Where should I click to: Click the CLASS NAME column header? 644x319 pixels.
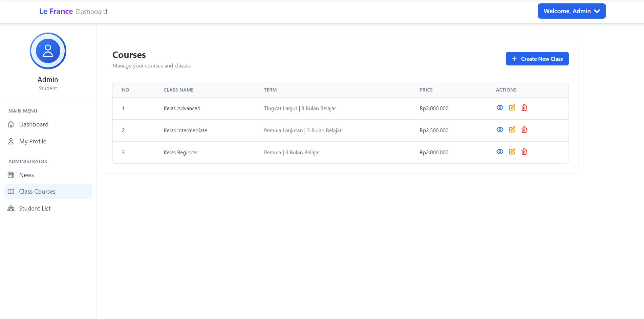click(178, 89)
